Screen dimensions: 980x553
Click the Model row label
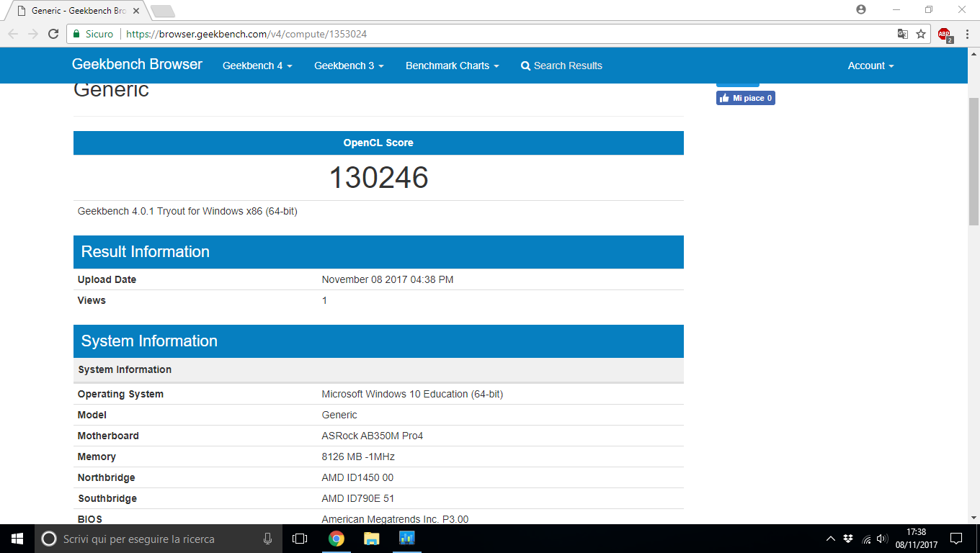92,415
